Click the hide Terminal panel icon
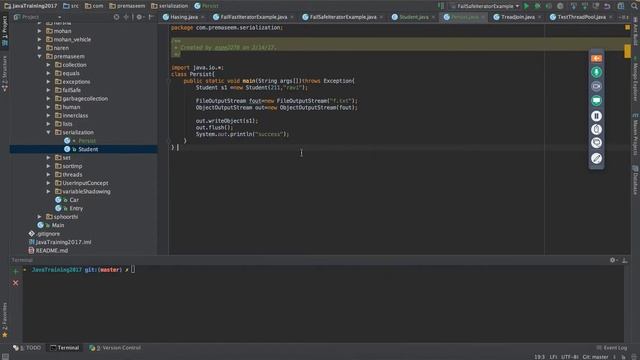The width and height of the screenshot is (640, 360). [625, 260]
